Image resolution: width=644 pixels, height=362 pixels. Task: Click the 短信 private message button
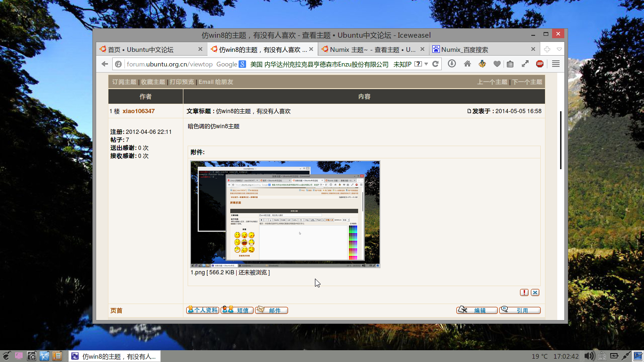click(x=237, y=310)
